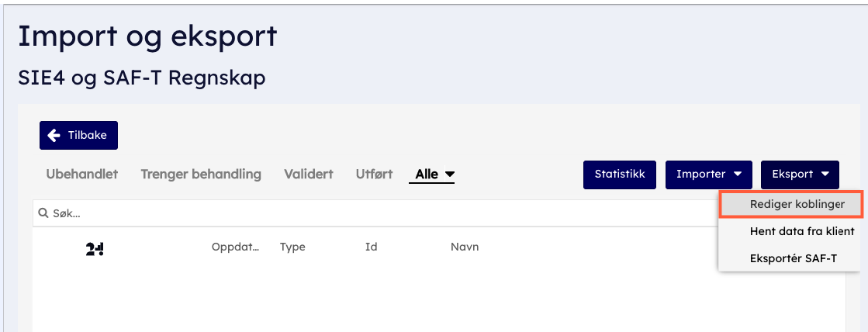Screen dimensions: 868x332
Task: Select the Trenger behandling tab
Action: tap(201, 175)
